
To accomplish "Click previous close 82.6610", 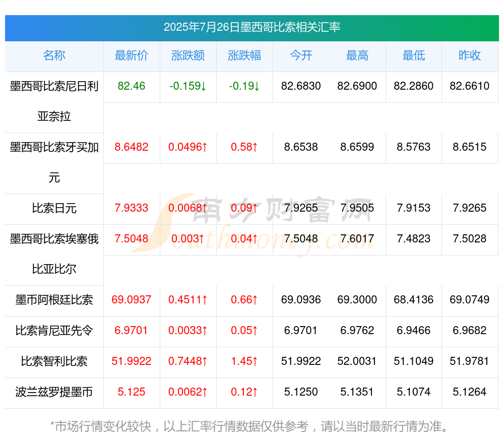I will pyautogui.click(x=470, y=86).
